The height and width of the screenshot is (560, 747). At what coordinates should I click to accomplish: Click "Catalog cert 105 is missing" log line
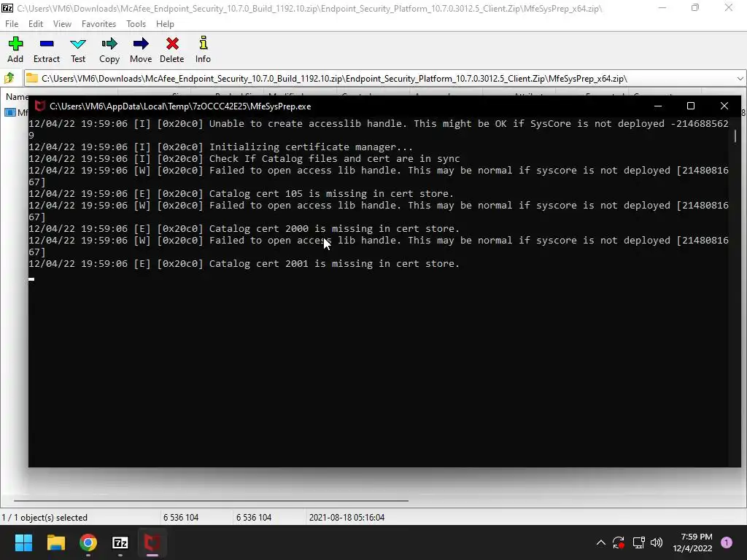[241, 194]
